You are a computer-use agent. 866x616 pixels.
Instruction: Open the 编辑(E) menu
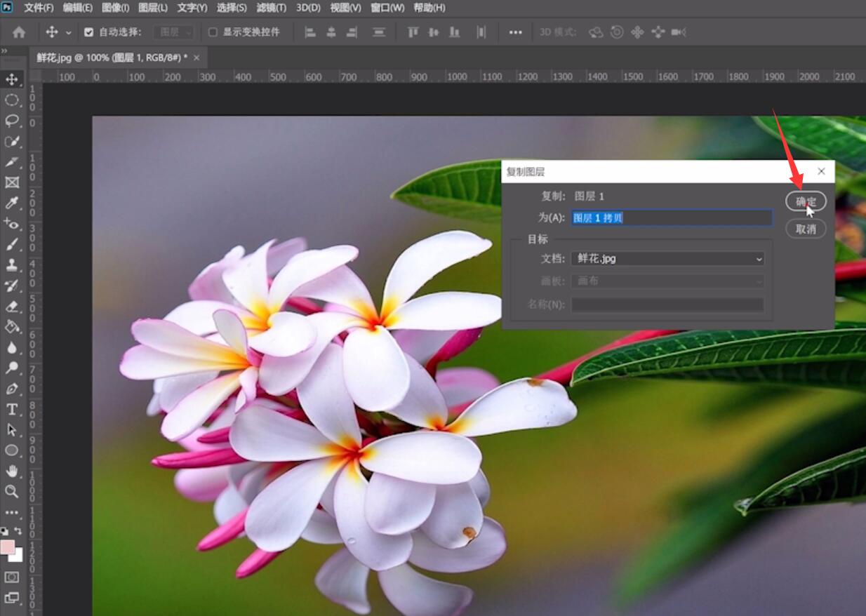[x=77, y=8]
